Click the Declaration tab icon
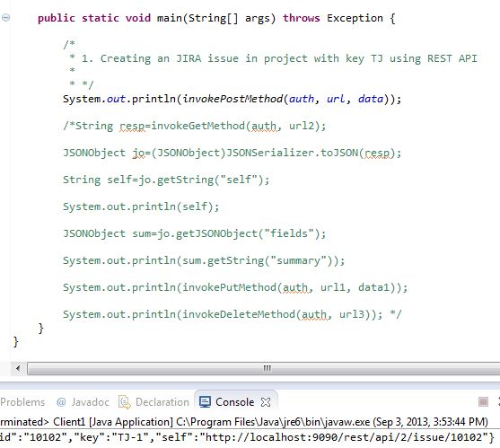This screenshot has height=448, width=500. tap(125, 402)
